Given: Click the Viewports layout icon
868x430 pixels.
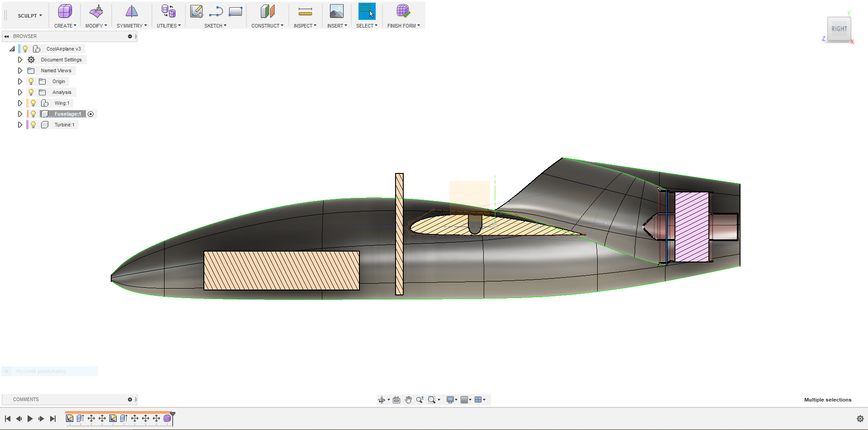Looking at the screenshot, I should click(478, 400).
